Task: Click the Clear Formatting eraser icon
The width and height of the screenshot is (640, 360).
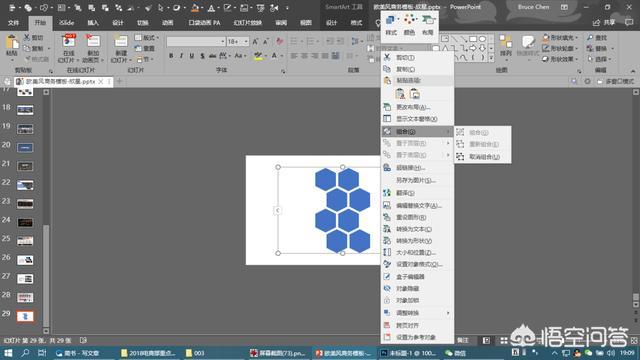Action: 280,41
